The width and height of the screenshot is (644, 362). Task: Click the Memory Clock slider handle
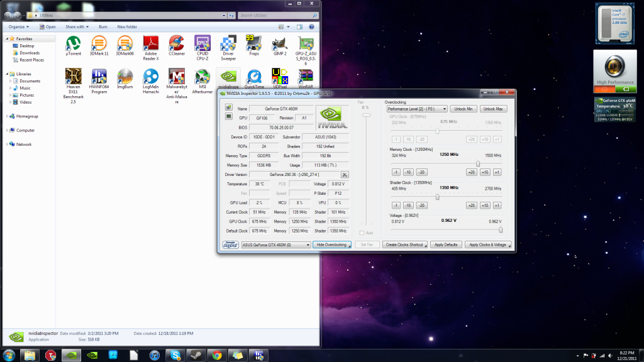478,164
